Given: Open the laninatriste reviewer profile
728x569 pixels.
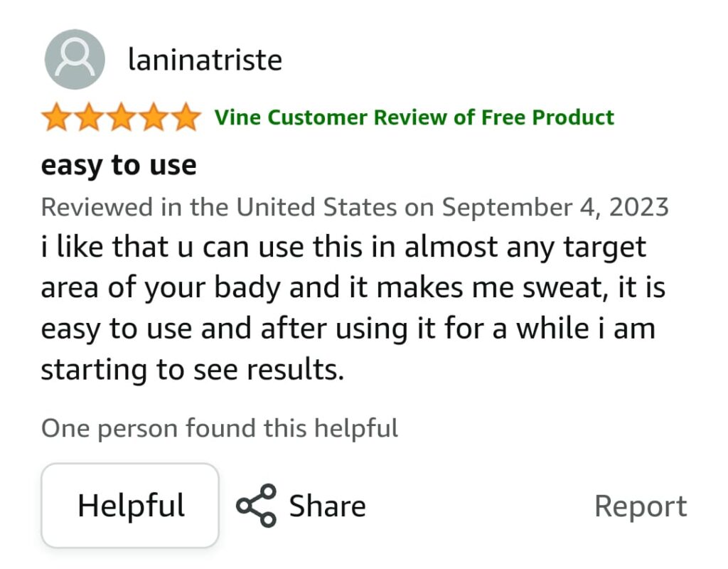Looking at the screenshot, I should 205,60.
